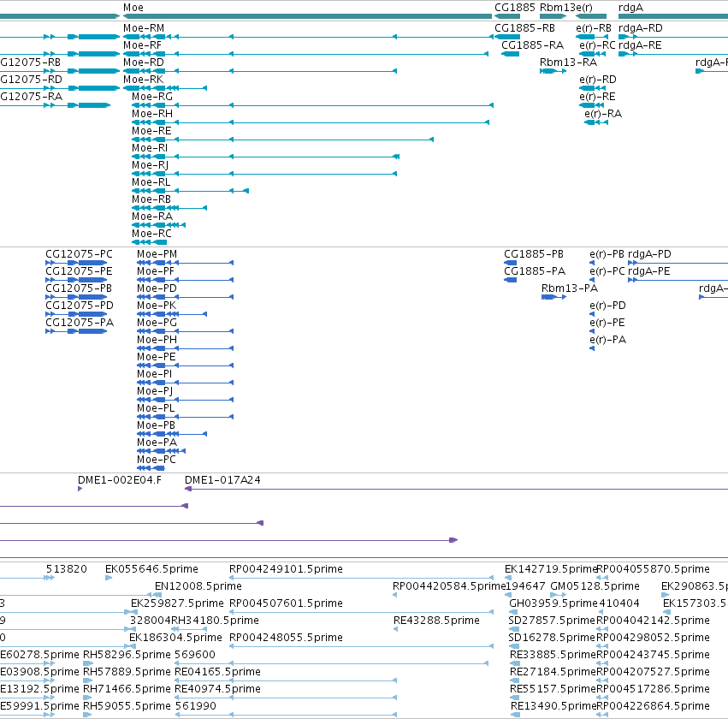Select the rdgA gene label in top track
The width and height of the screenshot is (728, 719).
630,8
